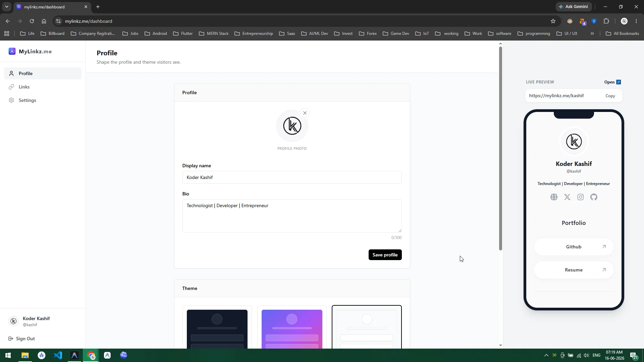Click the X (Twitter) icon in preview
Viewport: 644px width, 362px height.
pyautogui.click(x=567, y=197)
